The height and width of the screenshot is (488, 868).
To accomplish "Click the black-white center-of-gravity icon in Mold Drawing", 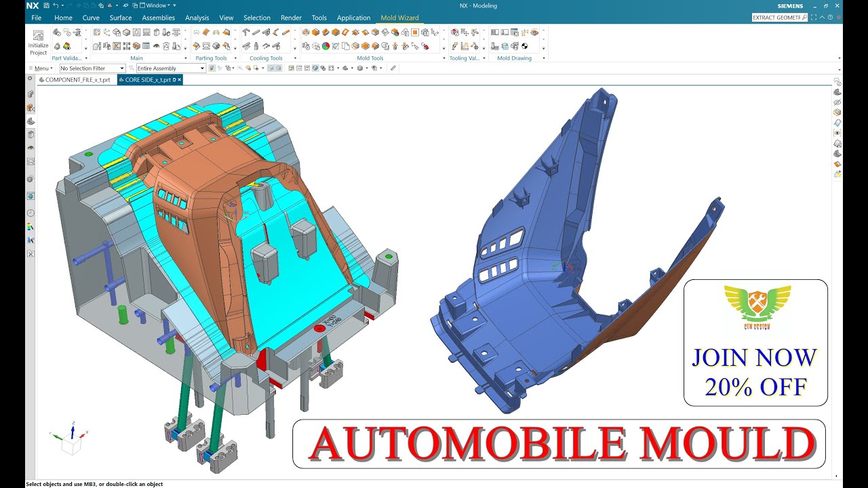I will point(524,45).
